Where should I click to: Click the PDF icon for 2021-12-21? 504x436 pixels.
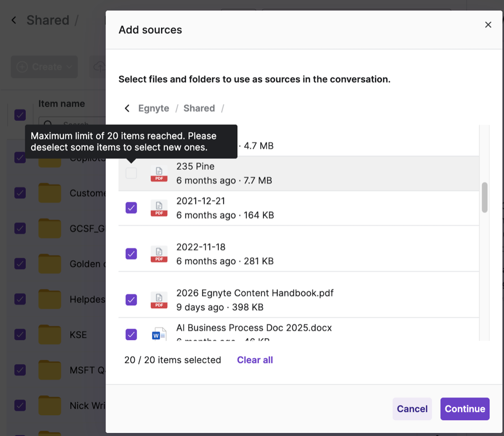coord(159,208)
